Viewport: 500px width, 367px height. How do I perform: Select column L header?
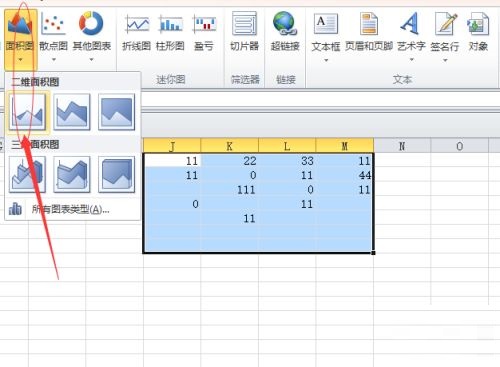287,146
